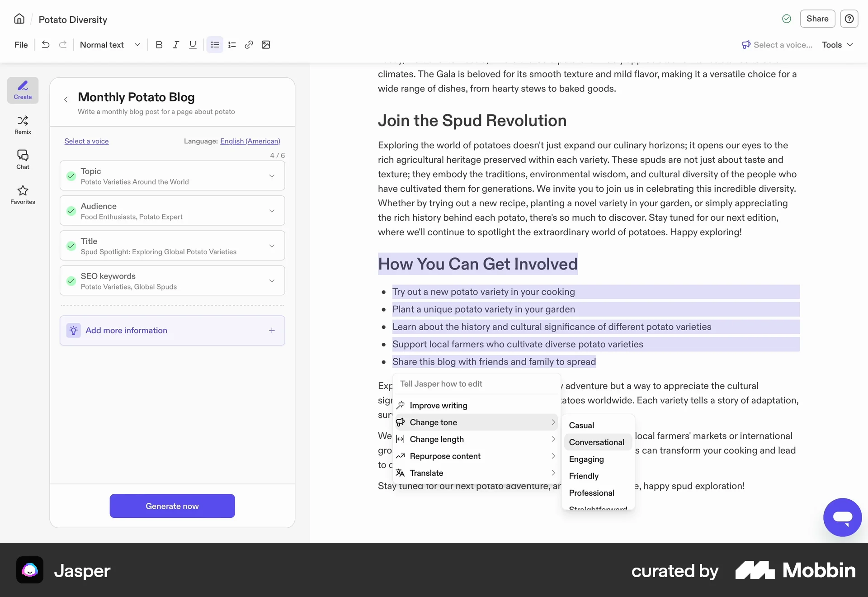Toggle italic formatting

(176, 45)
